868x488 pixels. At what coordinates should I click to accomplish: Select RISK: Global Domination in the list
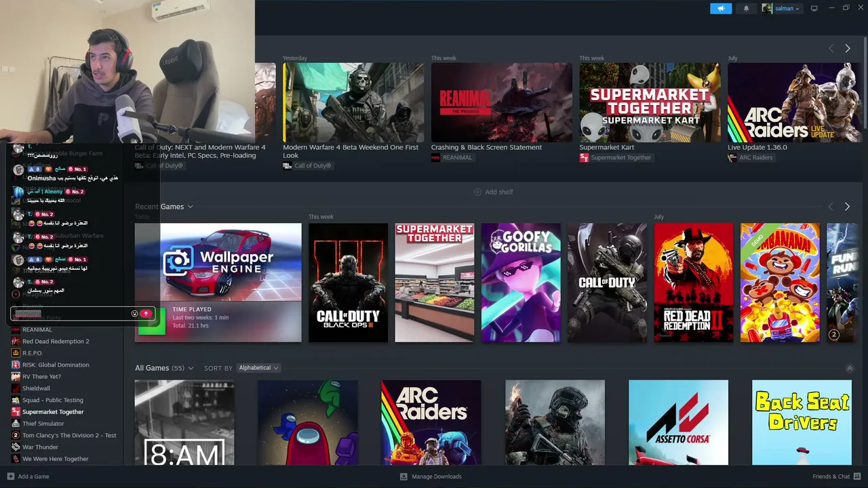point(56,365)
